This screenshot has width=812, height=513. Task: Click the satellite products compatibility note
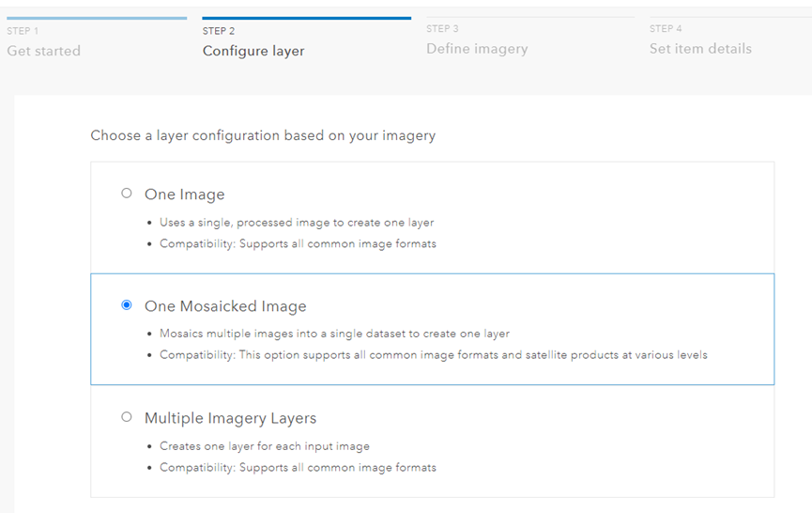[x=433, y=355]
